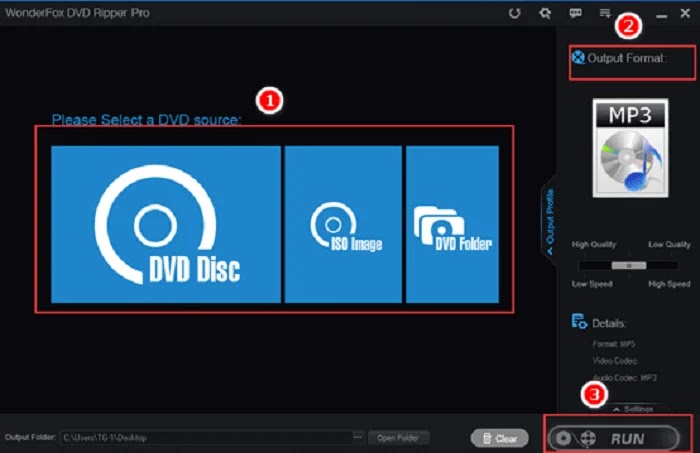
Task: Click the disc icon inside RUN button
Action: pyautogui.click(x=563, y=439)
